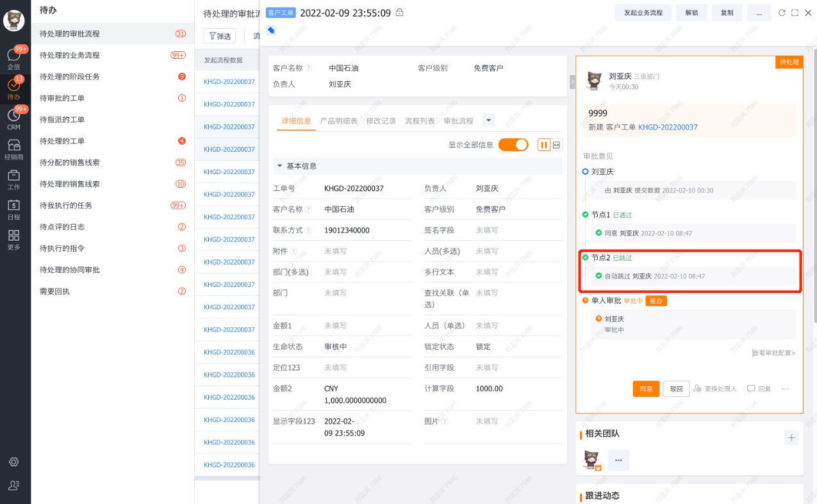The image size is (817, 504).
Task: Click the 待执行的指令 menu entry
Action: click(x=113, y=248)
